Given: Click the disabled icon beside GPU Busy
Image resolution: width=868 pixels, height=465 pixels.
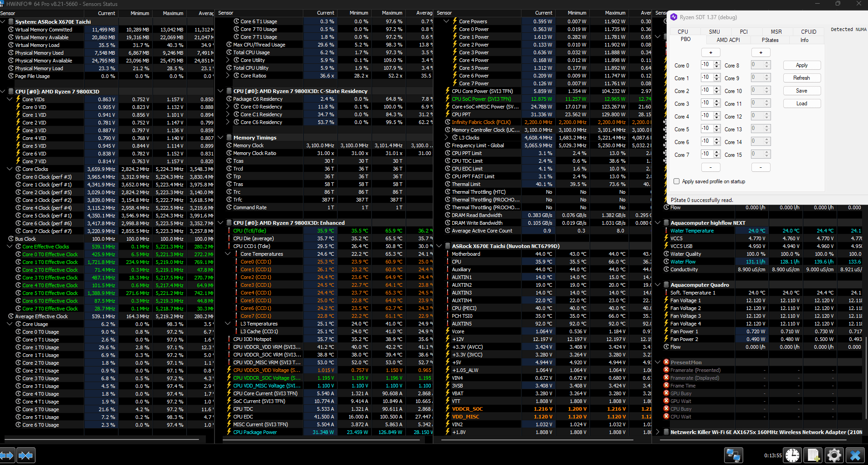Looking at the screenshot, I should pos(666,393).
